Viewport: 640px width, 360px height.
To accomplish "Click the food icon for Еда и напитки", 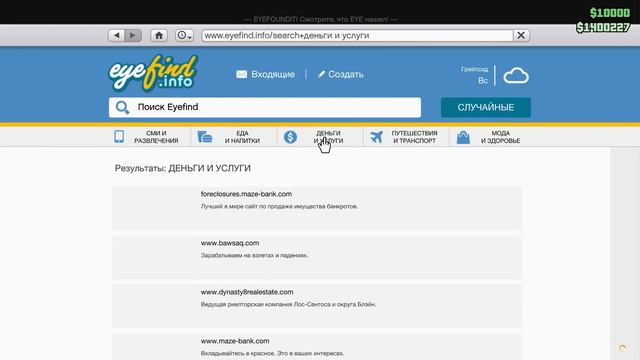I will 205,137.
